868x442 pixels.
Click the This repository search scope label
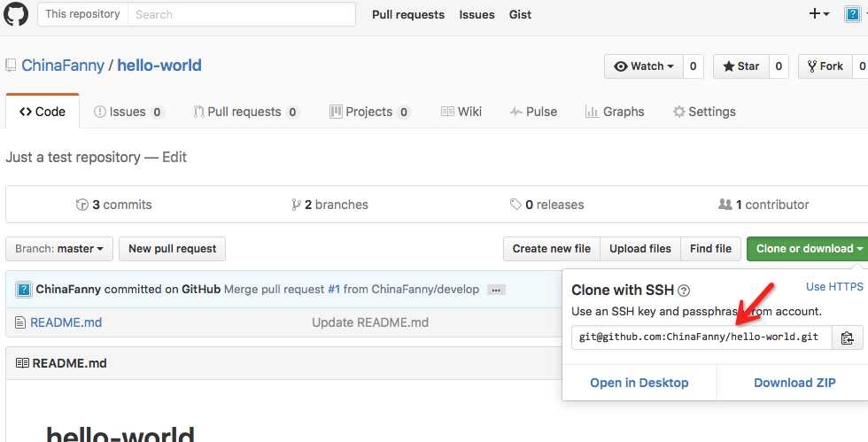83,14
